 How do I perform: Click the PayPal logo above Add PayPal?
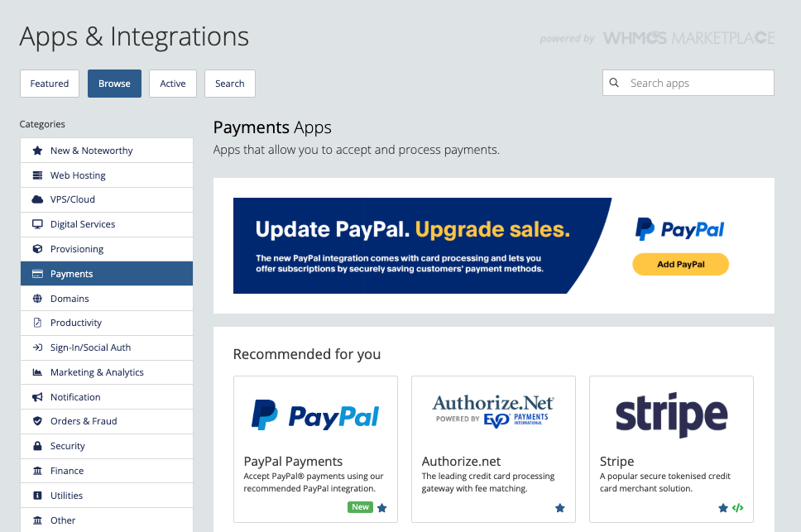tap(679, 229)
